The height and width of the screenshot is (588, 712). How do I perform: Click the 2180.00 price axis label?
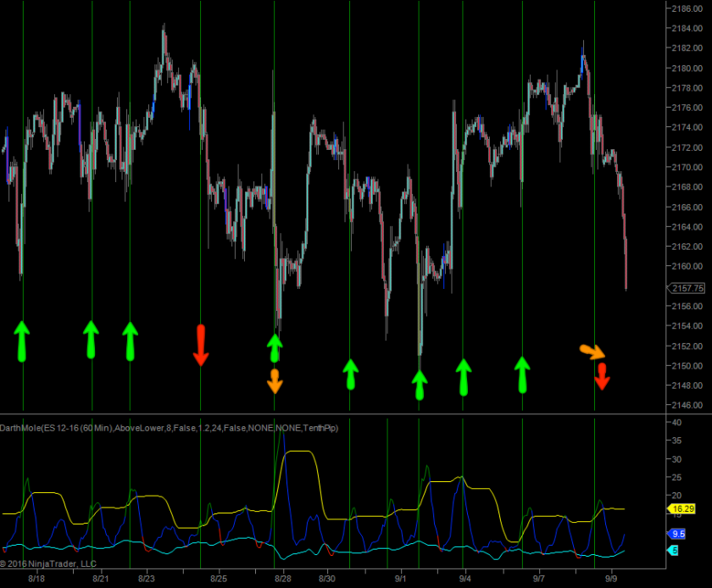[687, 68]
